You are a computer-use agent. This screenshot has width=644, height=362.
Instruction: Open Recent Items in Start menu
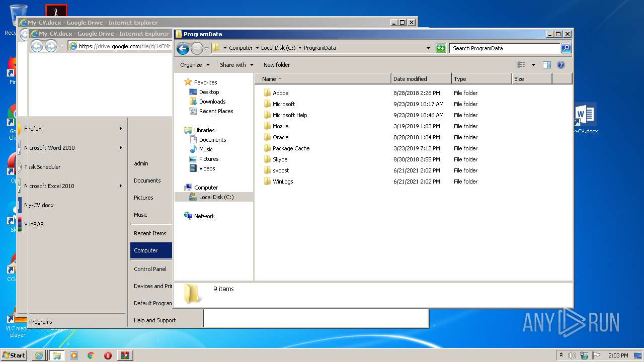(x=151, y=233)
